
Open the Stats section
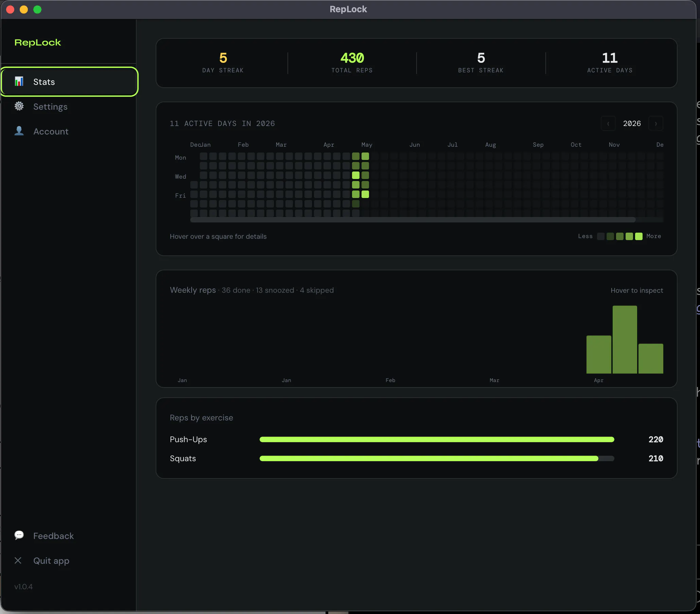70,82
